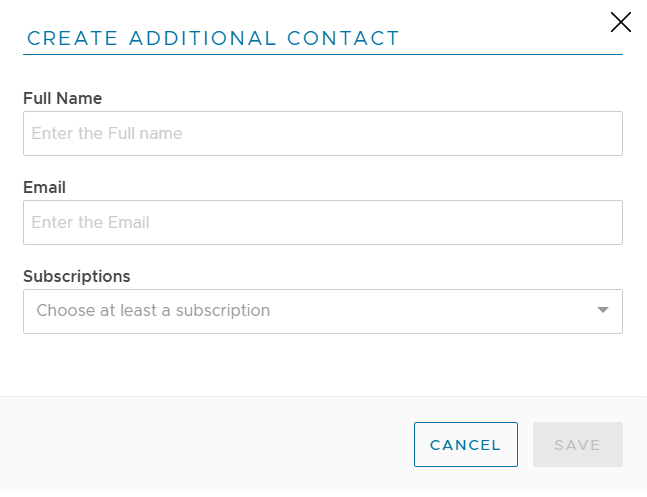
Task: Expand the subscription list via triangle
Action: (603, 310)
